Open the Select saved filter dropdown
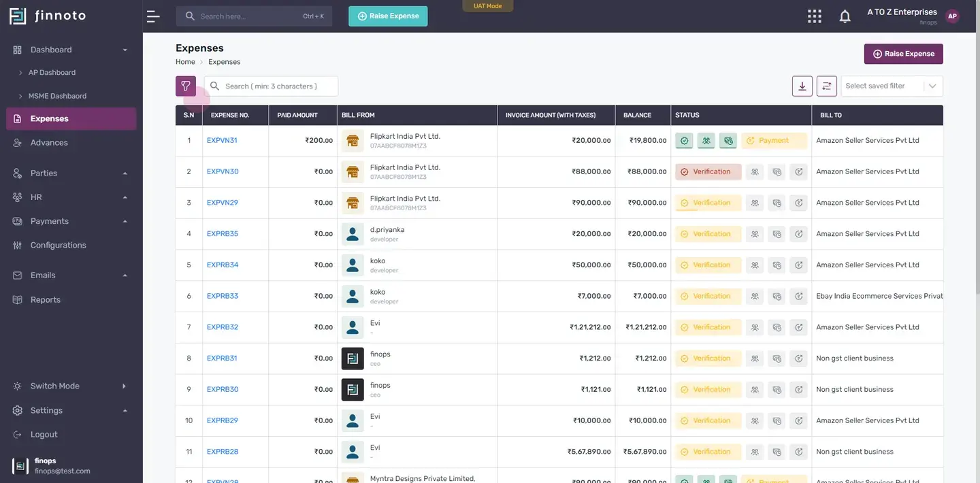Image resolution: width=980 pixels, height=483 pixels. tap(892, 86)
